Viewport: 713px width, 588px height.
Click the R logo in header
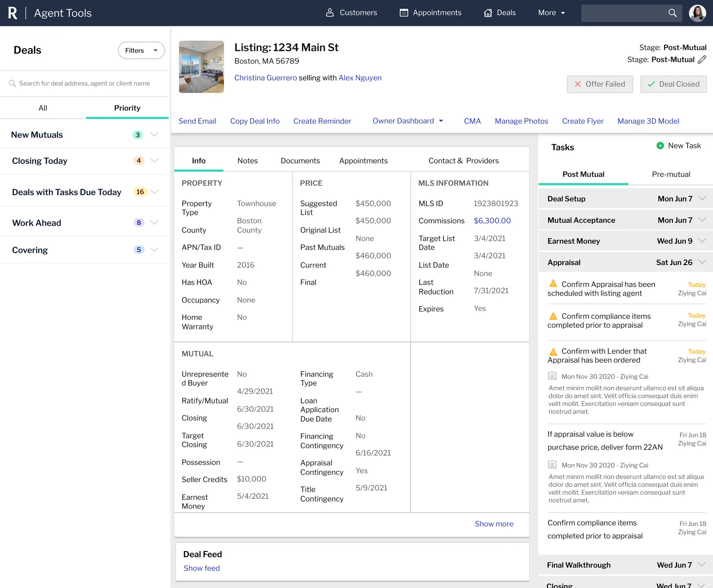click(x=12, y=13)
